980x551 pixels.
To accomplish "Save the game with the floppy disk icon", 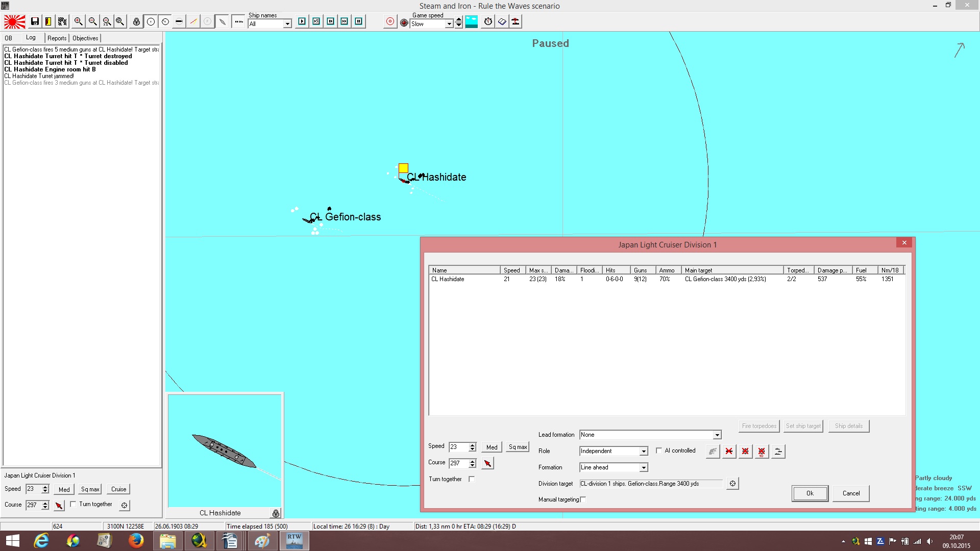I will [35, 21].
